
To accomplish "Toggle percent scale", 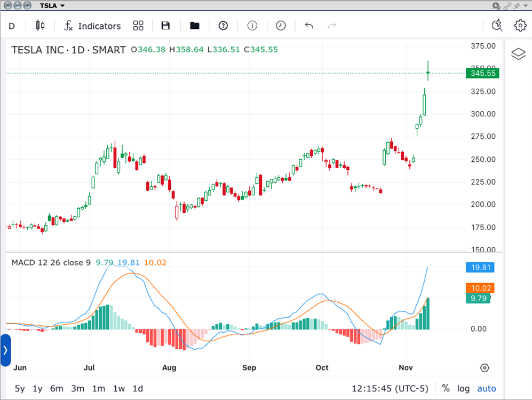I will [x=446, y=388].
